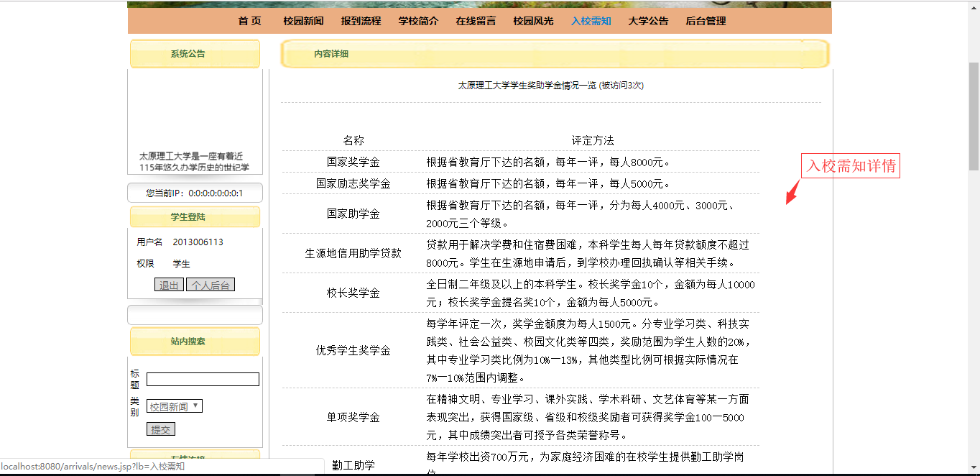Go to 校园新闻 in navigation bar
980x476 pixels.
[303, 21]
